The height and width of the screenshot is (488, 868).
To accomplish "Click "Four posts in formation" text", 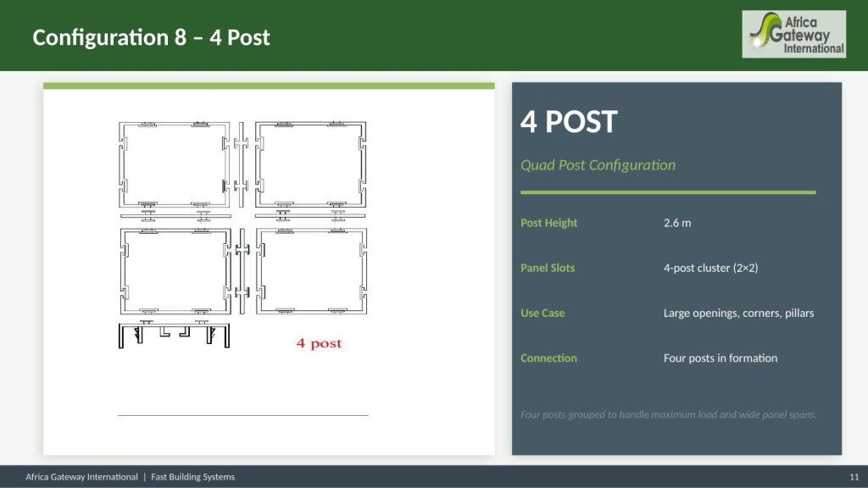I will click(x=720, y=358).
